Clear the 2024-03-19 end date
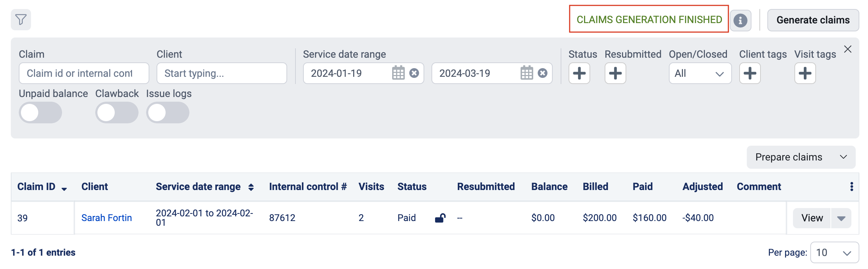The height and width of the screenshot is (269, 868). tap(543, 73)
